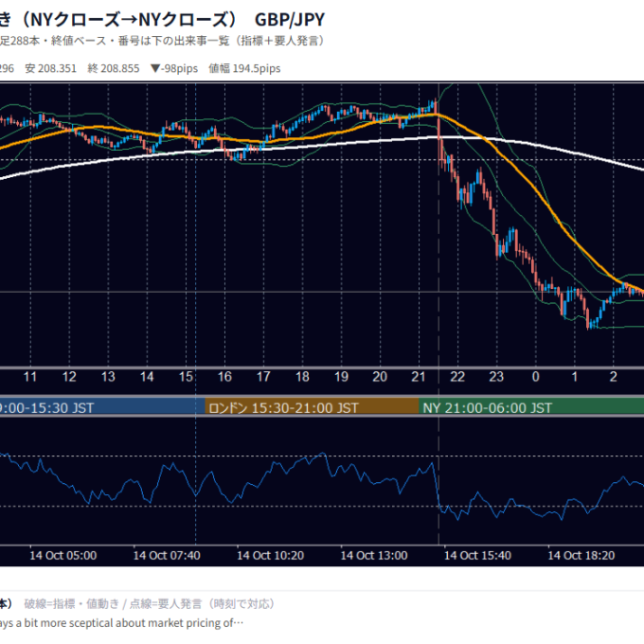Screen dimensions: 644x644
Task: Click the GBP/JPY pair title
Action: 290,19
